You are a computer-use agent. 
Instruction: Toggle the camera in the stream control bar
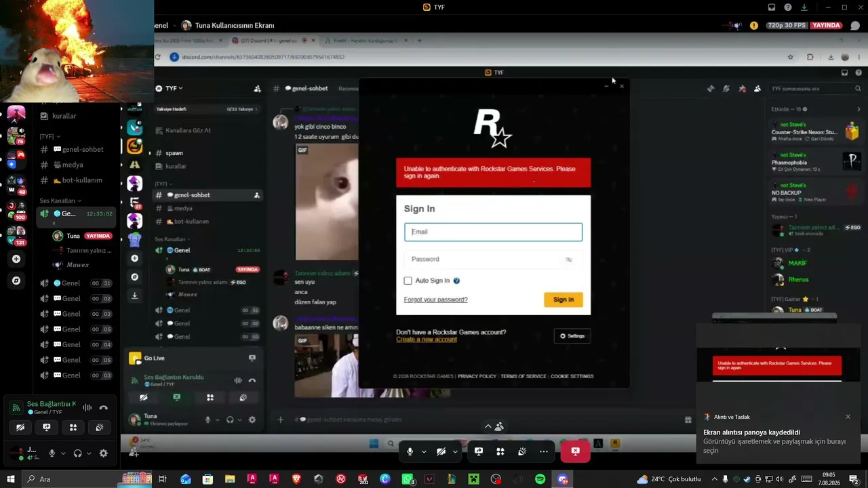441,451
